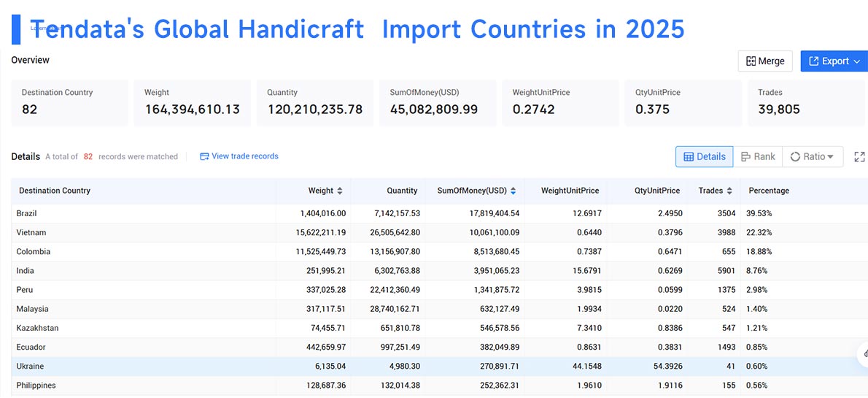This screenshot has width=868, height=398.
Task: Click Peru's percentage 2.98%
Action: pyautogui.click(x=758, y=290)
